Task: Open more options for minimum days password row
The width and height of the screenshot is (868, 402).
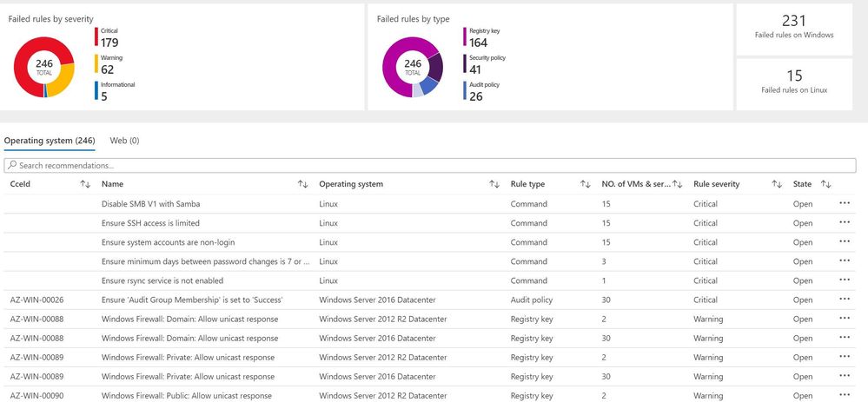Action: [x=845, y=261]
